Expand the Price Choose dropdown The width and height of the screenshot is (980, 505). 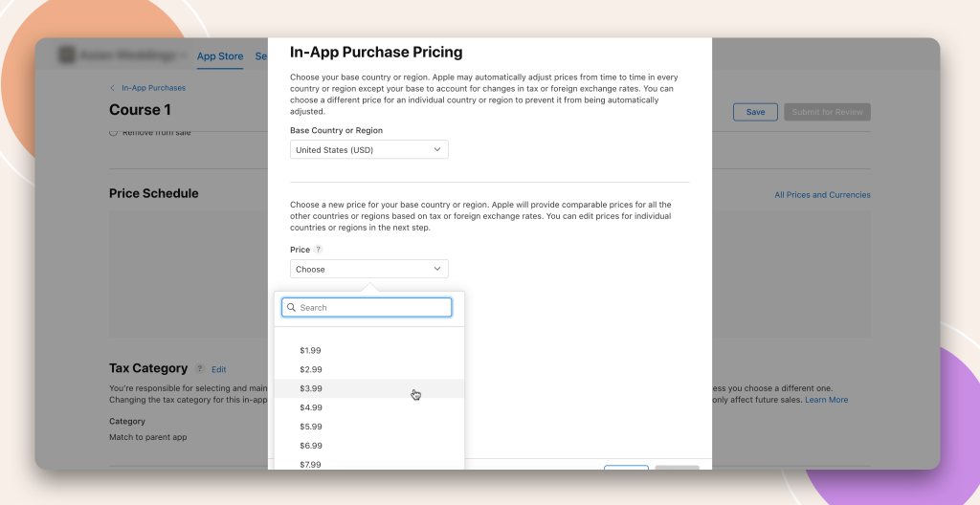[x=369, y=269]
